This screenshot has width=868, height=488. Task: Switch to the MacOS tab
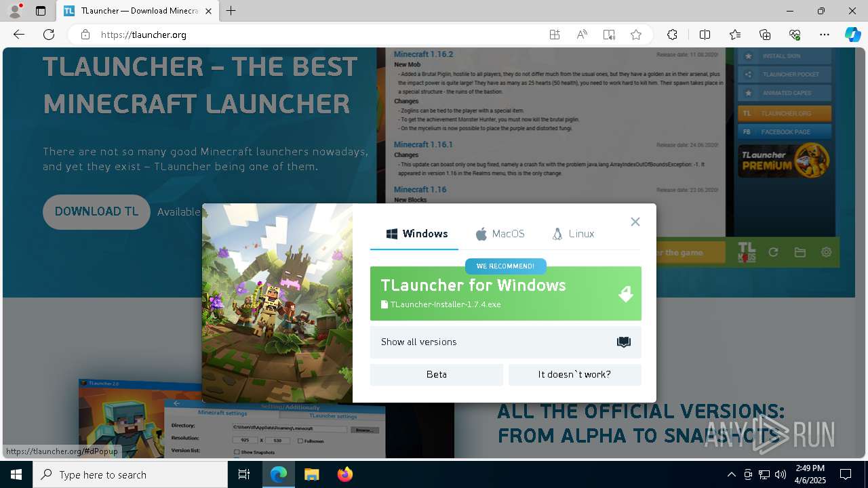[500, 234]
